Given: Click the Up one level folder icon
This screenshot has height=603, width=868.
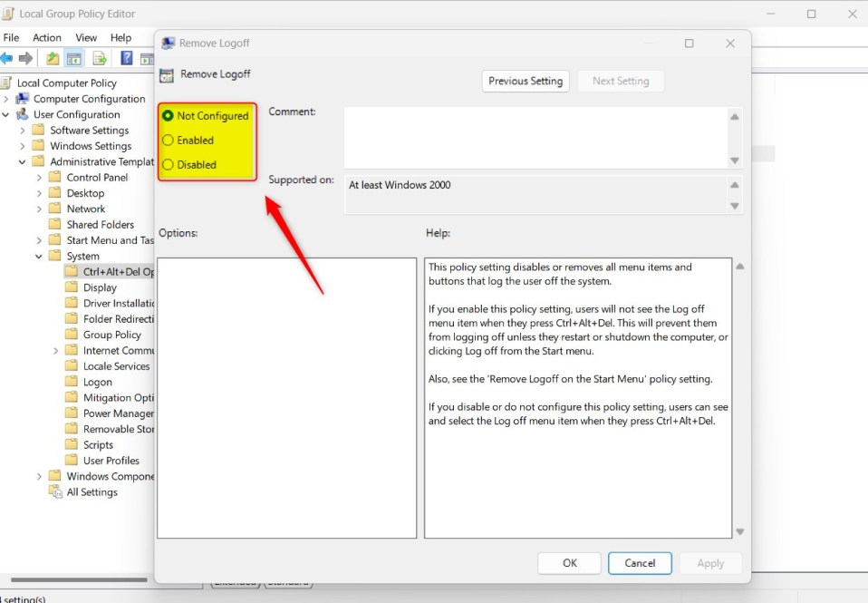Looking at the screenshot, I should click(x=53, y=58).
